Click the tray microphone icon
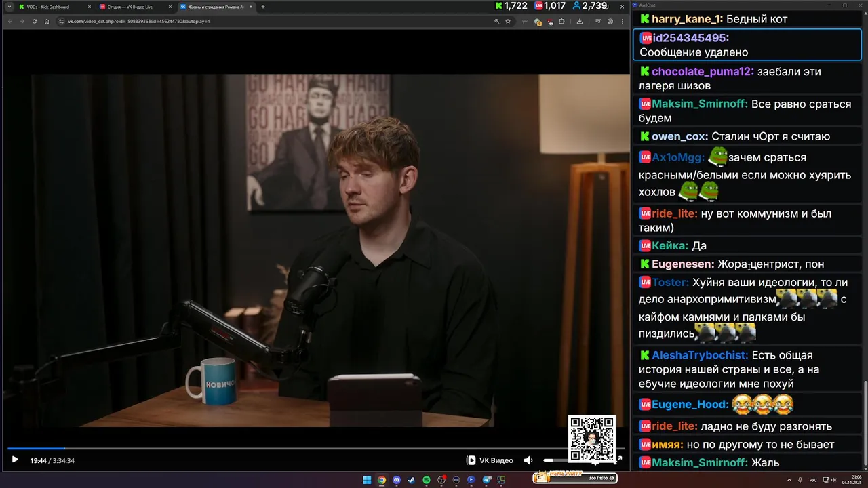This screenshot has width=868, height=488. [x=800, y=480]
